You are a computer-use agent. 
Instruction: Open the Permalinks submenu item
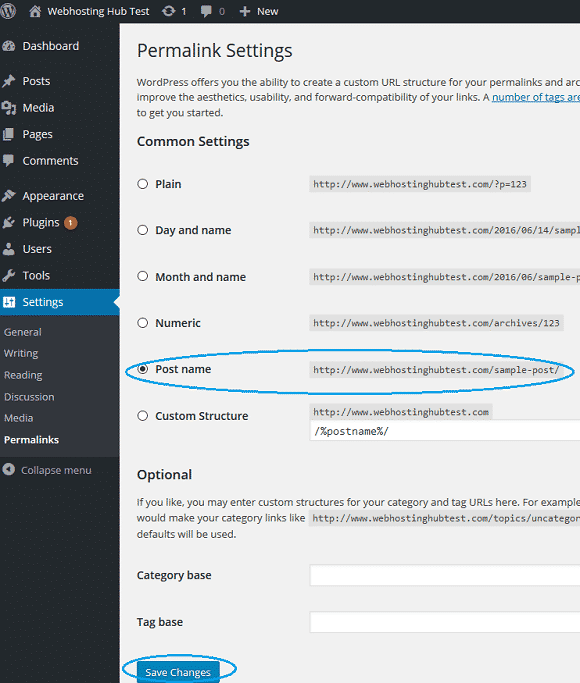[31, 440]
